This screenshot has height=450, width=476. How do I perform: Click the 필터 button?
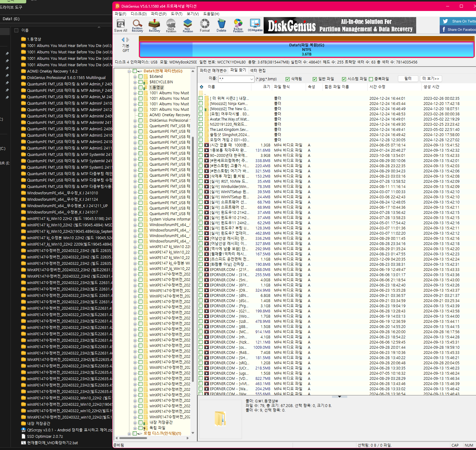408,79
